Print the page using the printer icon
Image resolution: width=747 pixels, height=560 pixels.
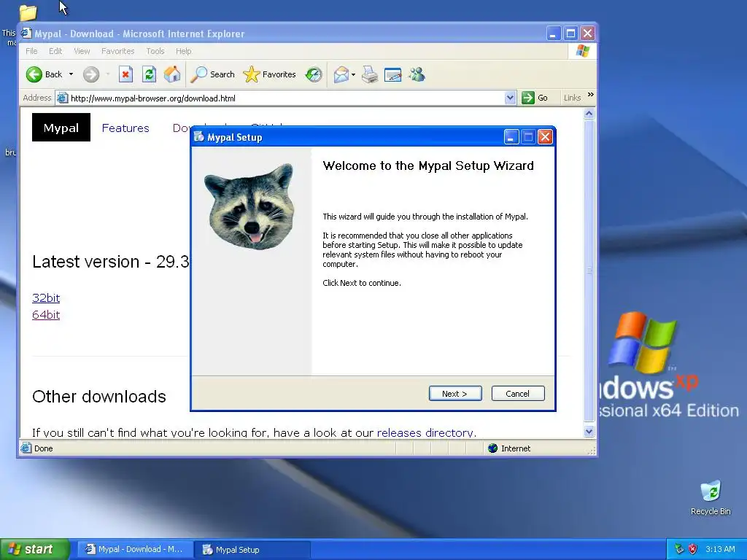[x=370, y=74]
